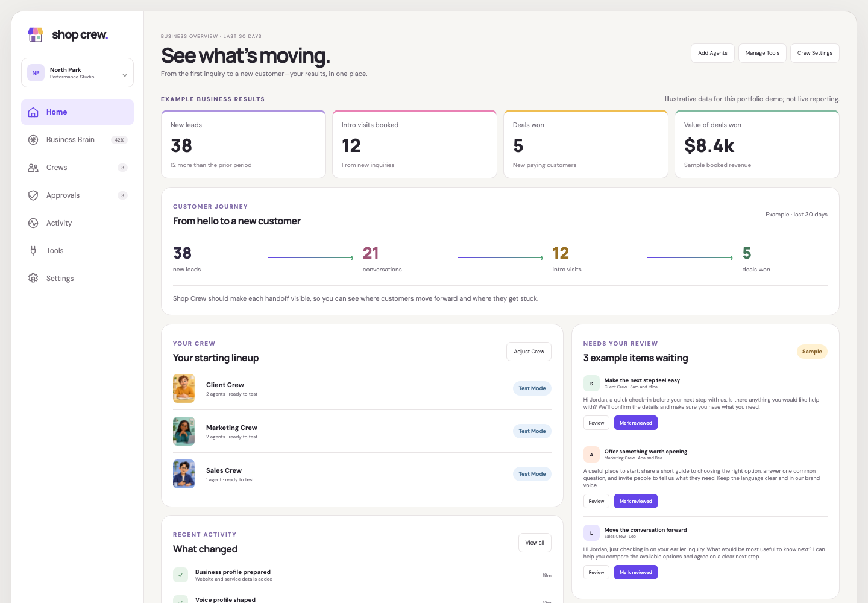Click the Sample badge in review panel

tap(812, 352)
